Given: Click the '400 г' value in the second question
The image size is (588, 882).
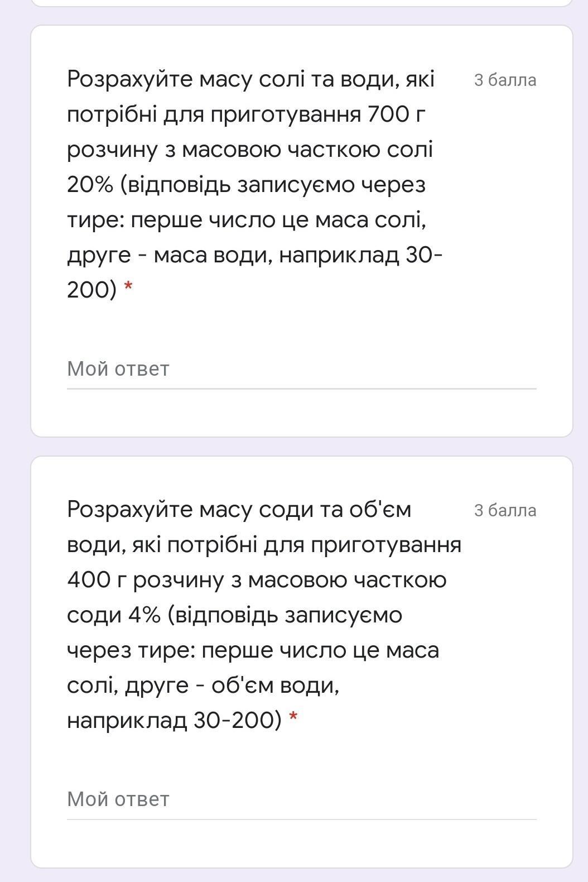Looking at the screenshot, I should [97, 580].
